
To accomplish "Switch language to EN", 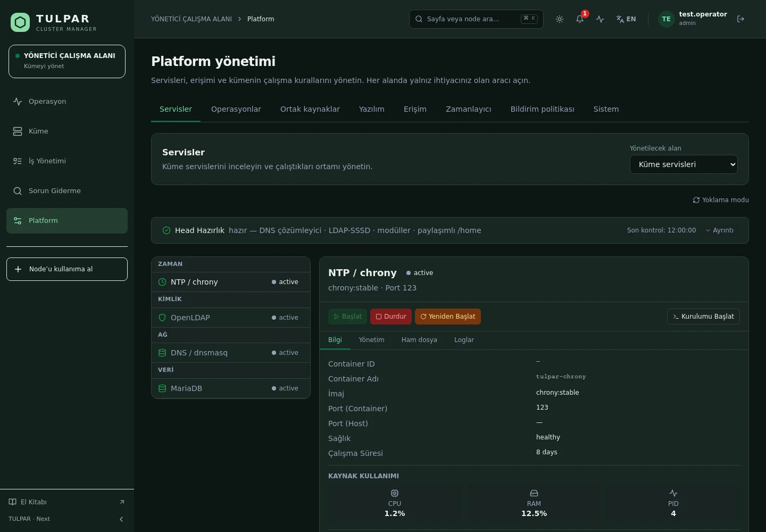I will [626, 19].
